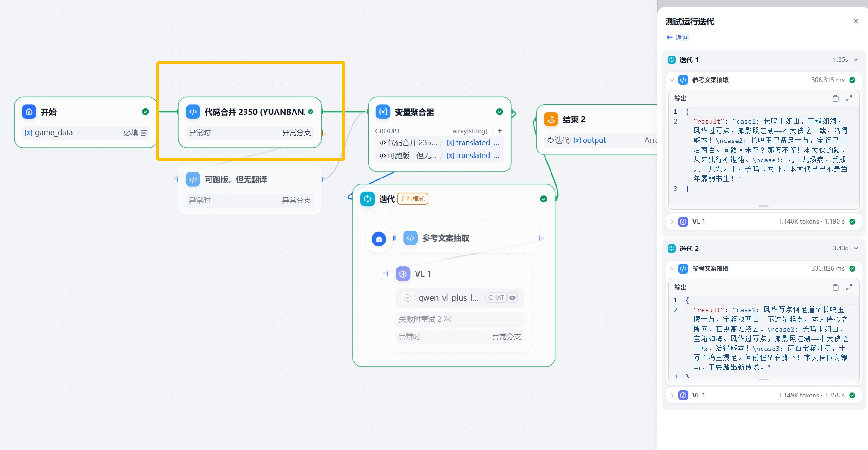
Task: Click the 参考文案抽取 code icon inside iteration
Action: coord(411,238)
